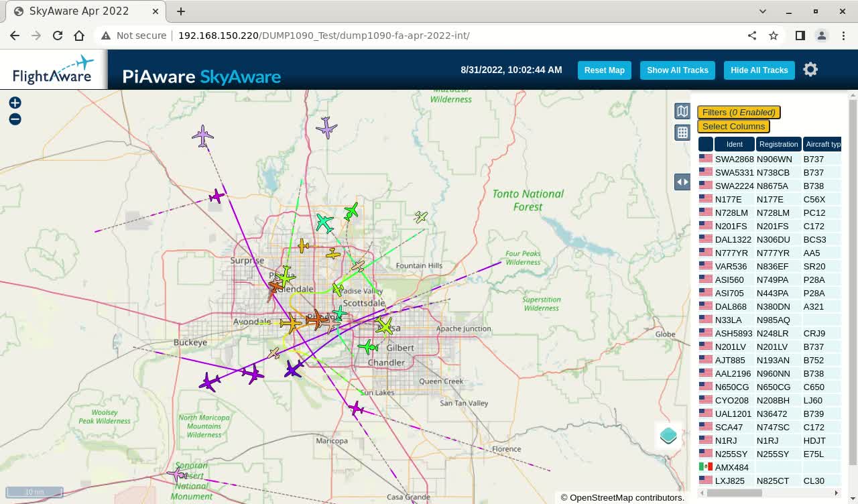Screen dimensions: 858x504
Task: Click the FlightAware logo
Action: pyautogui.click(x=54, y=70)
